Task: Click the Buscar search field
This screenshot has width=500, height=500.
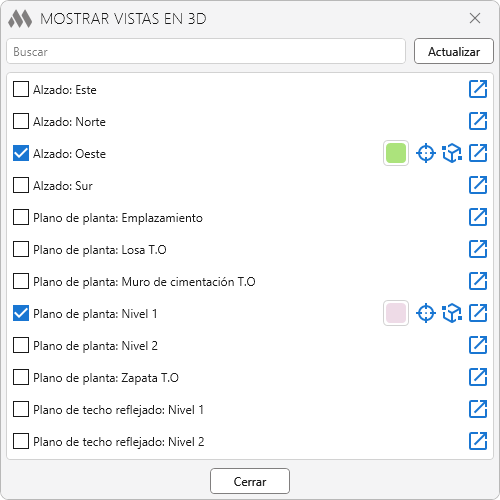Action: (206, 51)
